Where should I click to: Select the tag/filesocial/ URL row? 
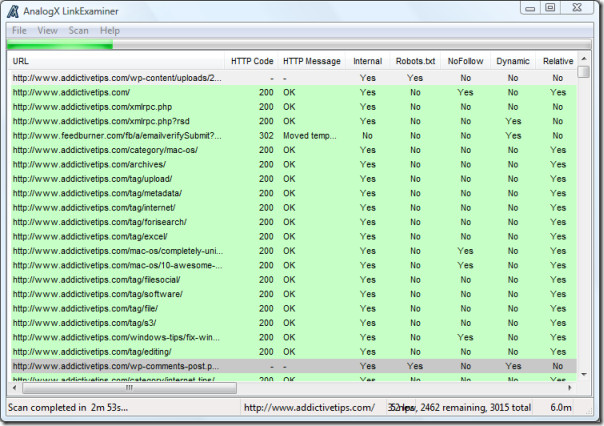pos(293,280)
